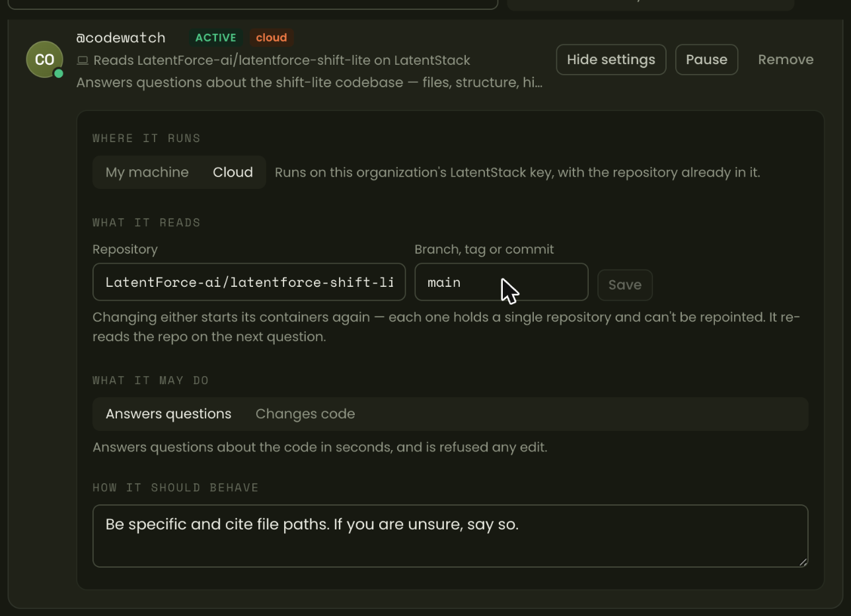This screenshot has height=616, width=851.
Task: Click the codewatch CO avatar
Action: [44, 59]
